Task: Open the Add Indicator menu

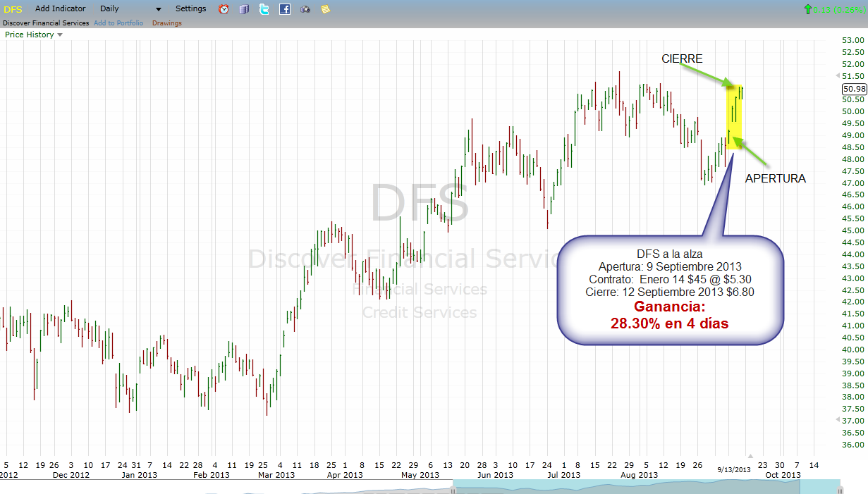Action: (x=61, y=9)
